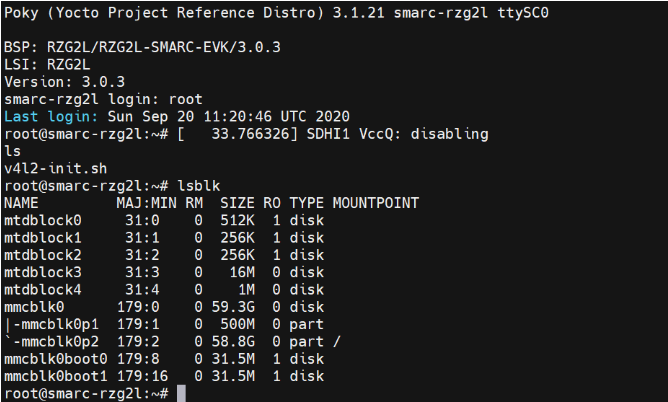Image resolution: width=668 pixels, height=402 pixels.
Task: Select the 'mmcblk0p2' partition name
Action: (60, 342)
